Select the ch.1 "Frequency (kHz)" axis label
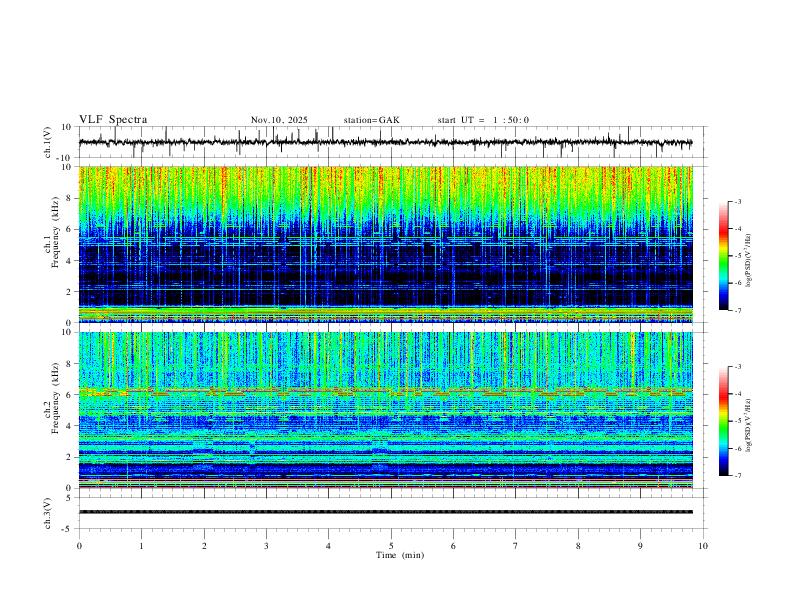The width and height of the screenshot is (792, 612). click(56, 233)
